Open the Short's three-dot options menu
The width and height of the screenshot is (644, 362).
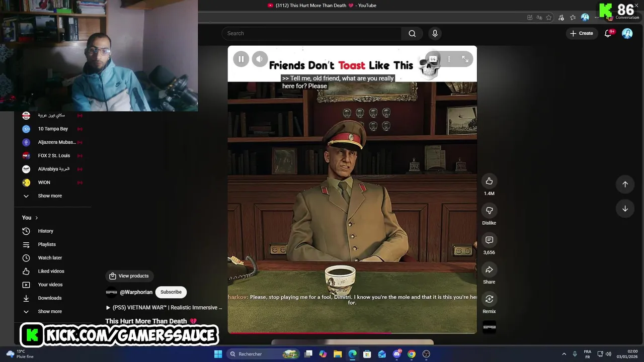(449, 59)
